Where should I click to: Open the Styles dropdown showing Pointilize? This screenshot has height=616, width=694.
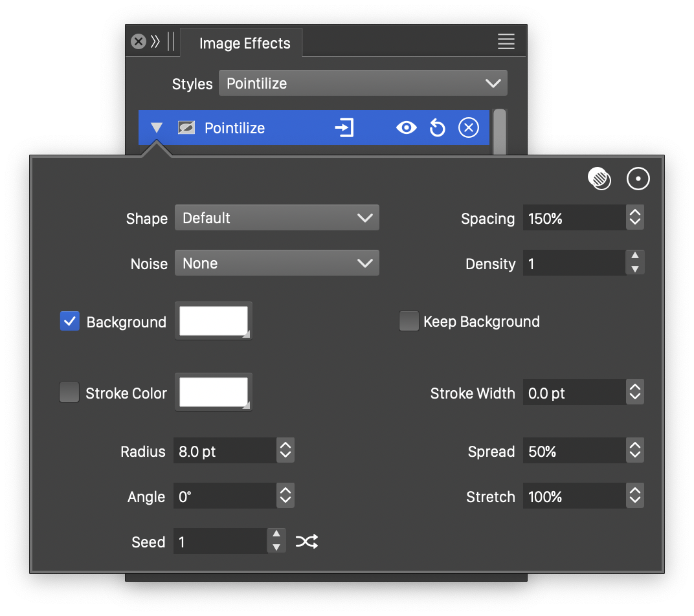pos(363,83)
